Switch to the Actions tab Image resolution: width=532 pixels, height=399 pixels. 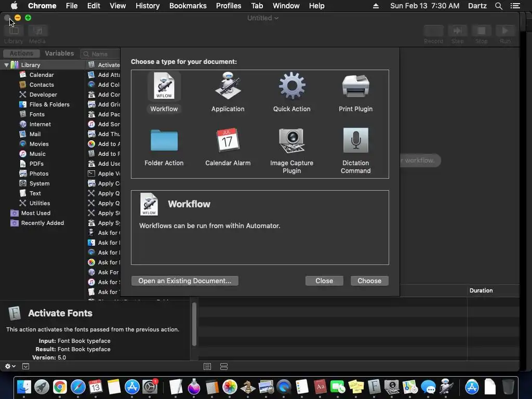point(21,54)
